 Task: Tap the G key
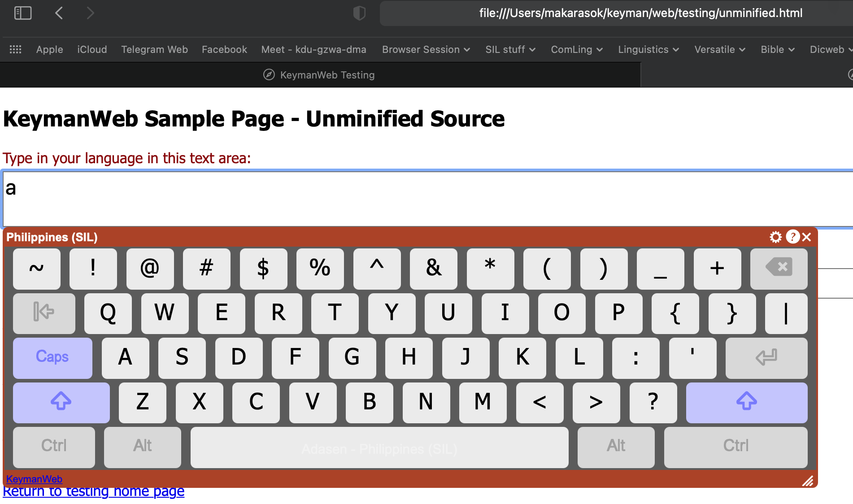[352, 357]
